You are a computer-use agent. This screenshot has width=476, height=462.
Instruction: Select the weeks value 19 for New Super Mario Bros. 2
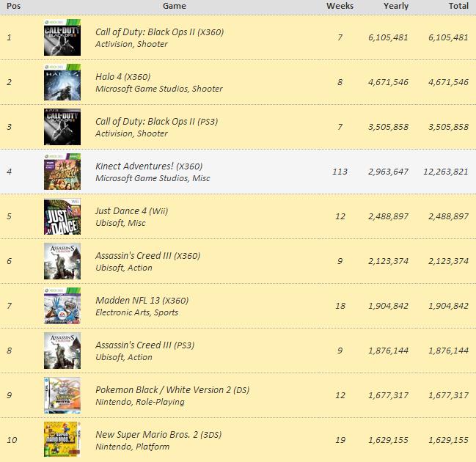(x=340, y=440)
